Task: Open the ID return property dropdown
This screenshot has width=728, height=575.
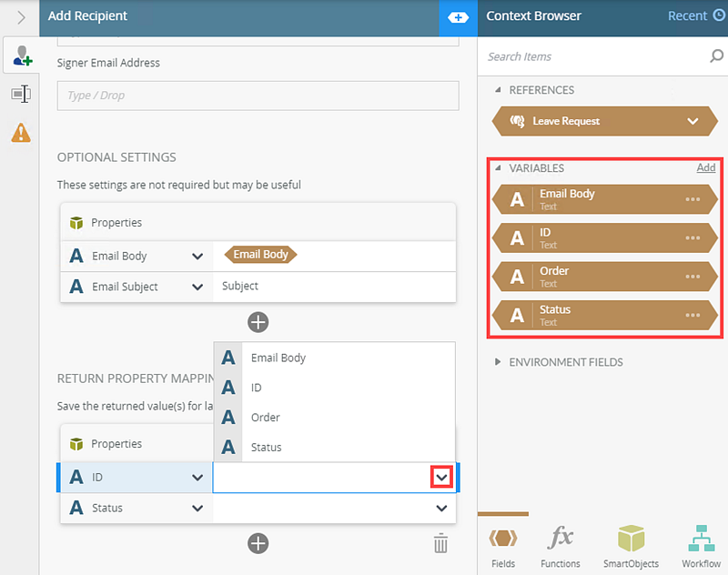Action: click(197, 478)
